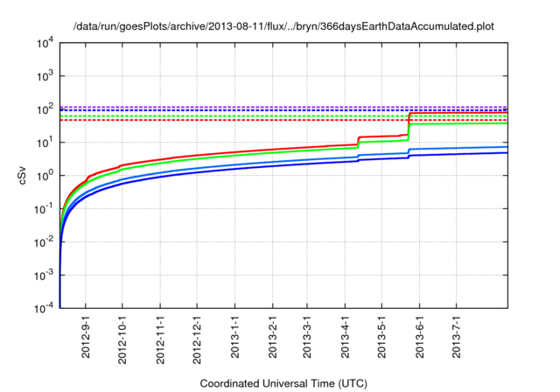The height and width of the screenshot is (392, 560).
Task: Click the 2013-5-1 date label
Action: tap(381, 337)
